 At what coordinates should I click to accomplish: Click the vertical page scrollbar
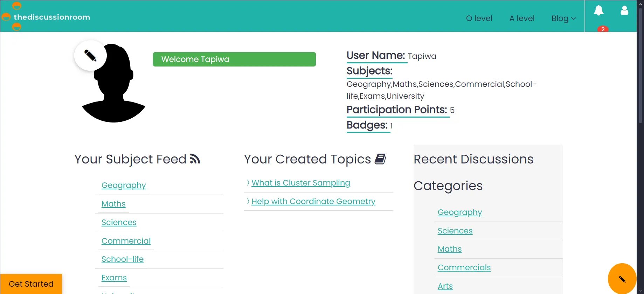click(640, 70)
